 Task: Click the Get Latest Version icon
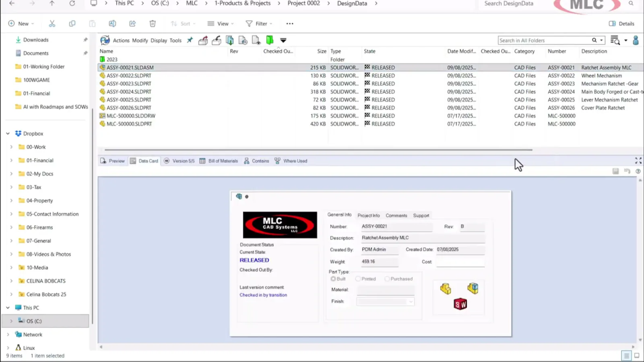tap(230, 40)
